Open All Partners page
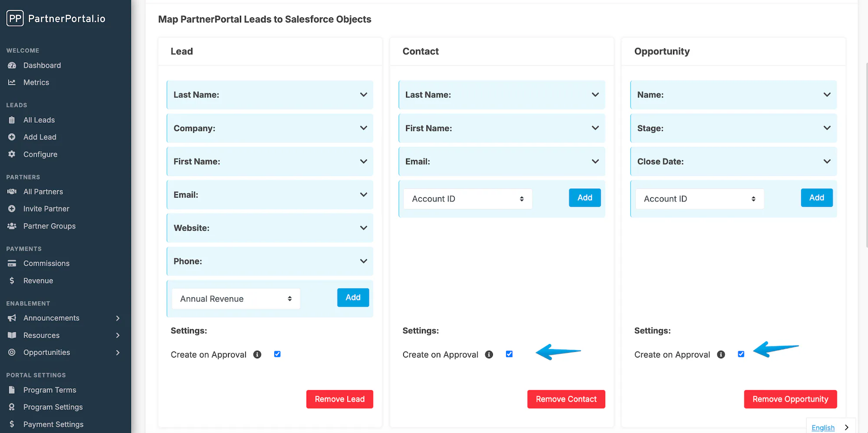 (43, 192)
